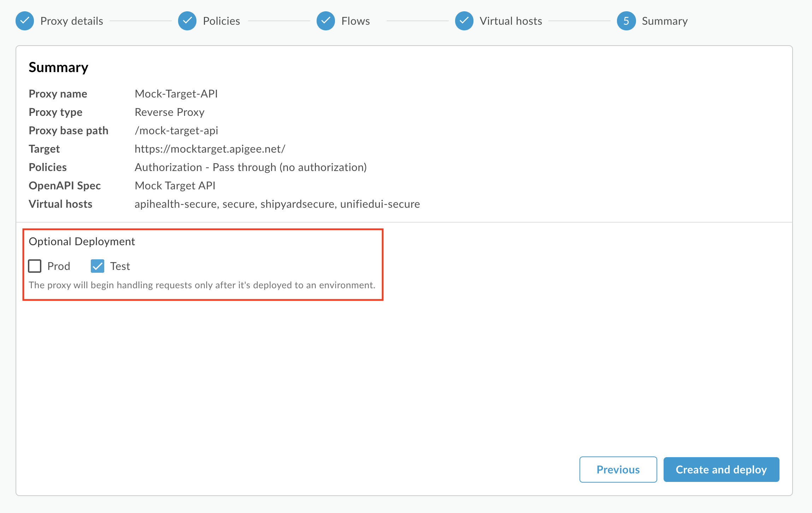
Task: Click the Optional Deployment heading
Action: tap(82, 241)
